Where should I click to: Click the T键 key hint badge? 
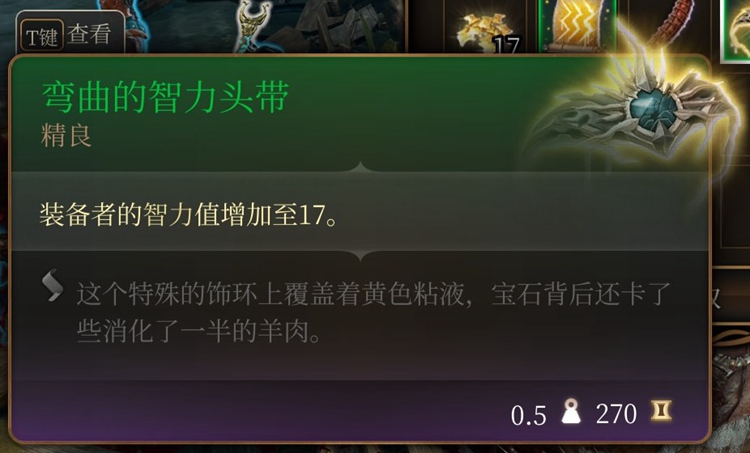tap(42, 35)
